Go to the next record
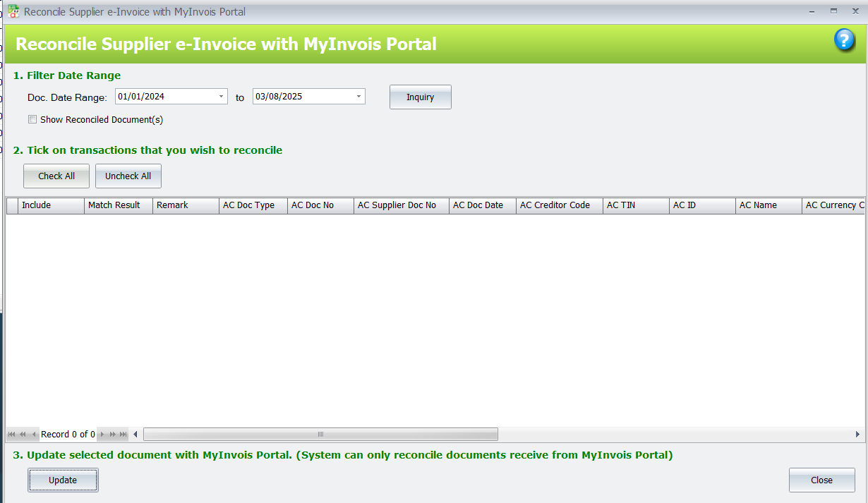 pyautogui.click(x=102, y=435)
